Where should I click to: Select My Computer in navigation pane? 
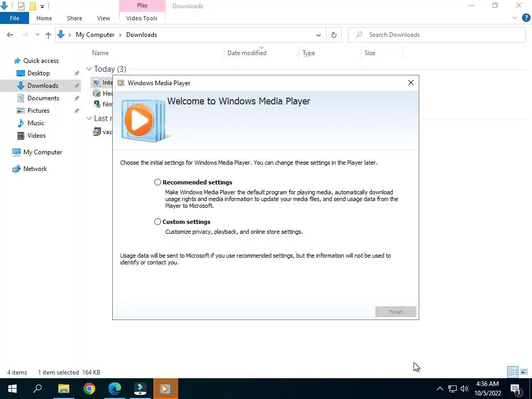coord(43,152)
